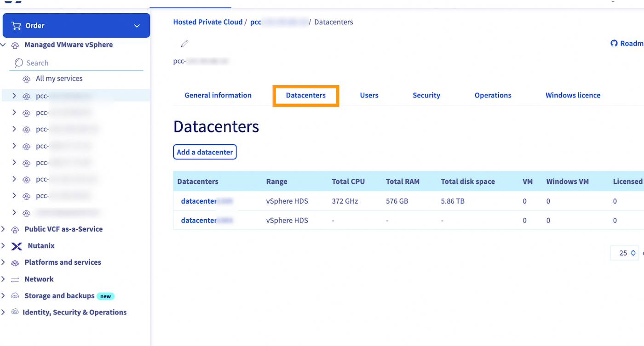This screenshot has width=644, height=346.
Task: Click the Network icon in the sidebar
Action: coord(15,279)
